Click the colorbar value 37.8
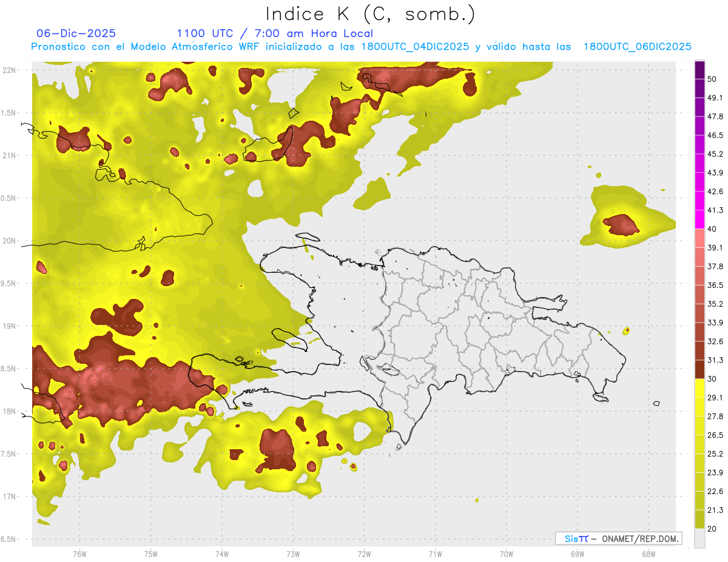This screenshot has width=728, height=562. tap(716, 266)
